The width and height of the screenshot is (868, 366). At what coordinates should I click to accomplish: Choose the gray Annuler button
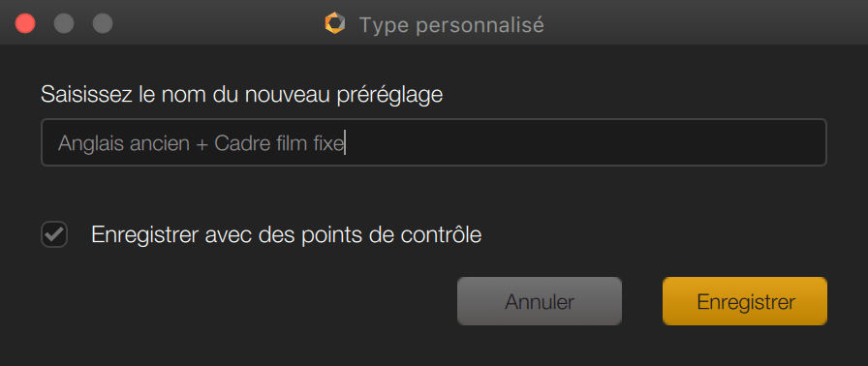pyautogui.click(x=540, y=301)
